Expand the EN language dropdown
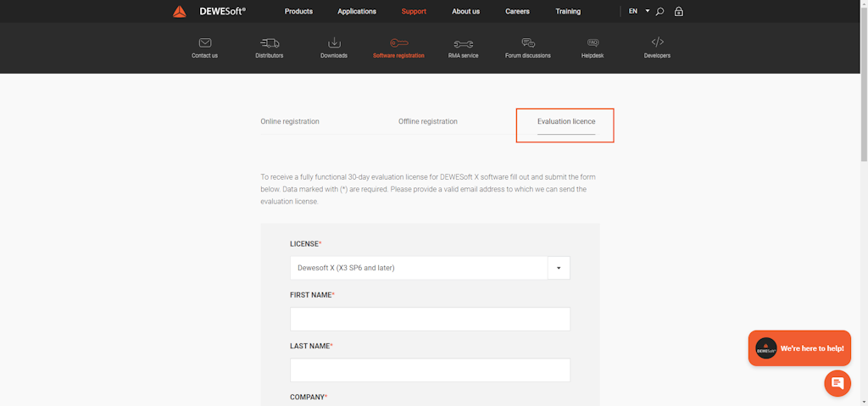Image resolution: width=868 pixels, height=406 pixels. [x=639, y=11]
